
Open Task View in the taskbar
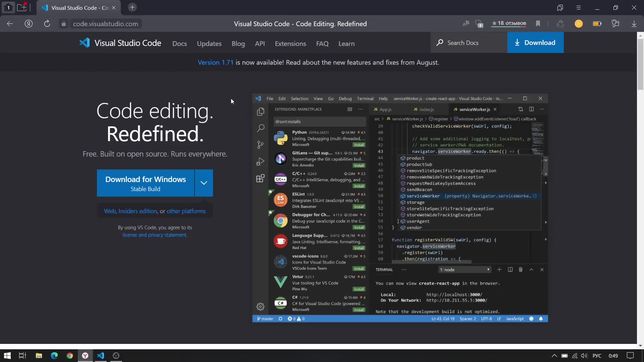click(22, 356)
